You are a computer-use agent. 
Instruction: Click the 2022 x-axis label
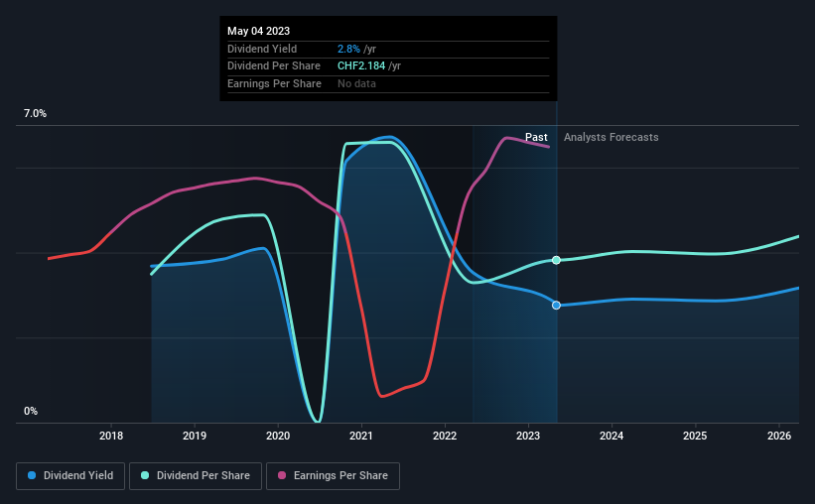click(445, 436)
